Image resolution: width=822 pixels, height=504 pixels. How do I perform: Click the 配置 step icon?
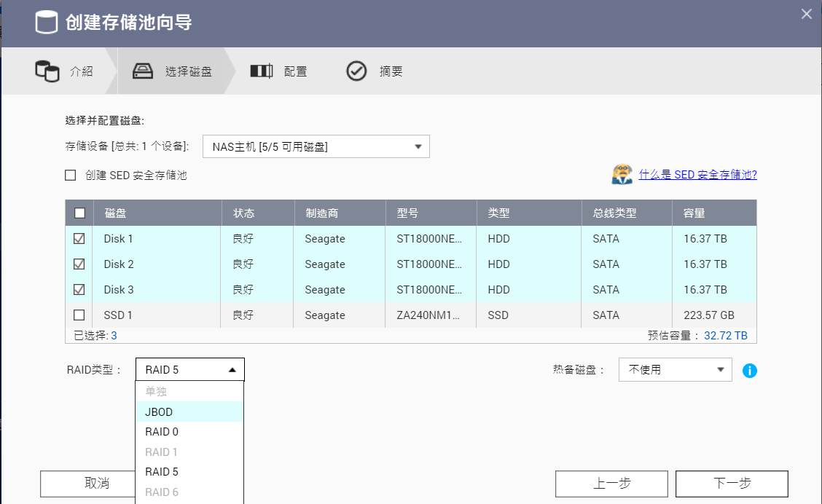click(x=261, y=71)
